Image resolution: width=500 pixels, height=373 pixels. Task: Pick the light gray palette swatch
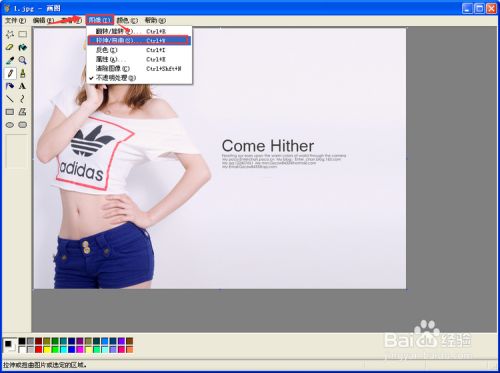[30, 350]
